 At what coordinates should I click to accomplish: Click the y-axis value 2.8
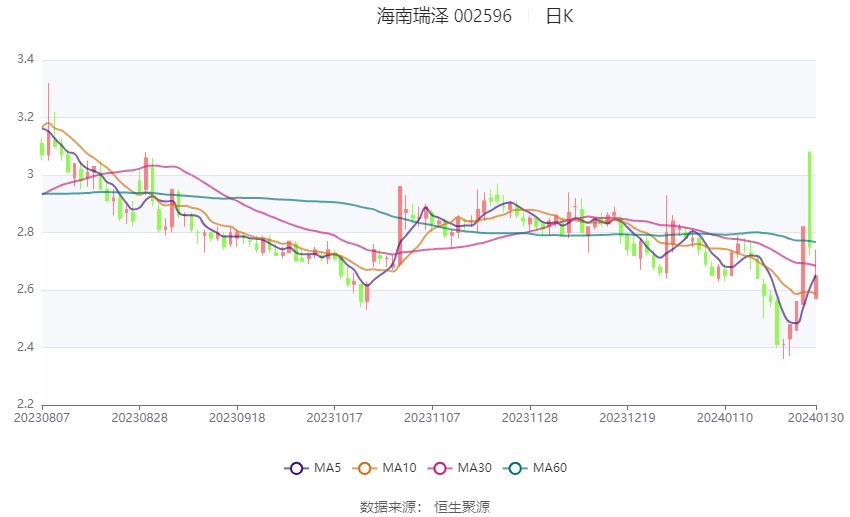(25, 232)
